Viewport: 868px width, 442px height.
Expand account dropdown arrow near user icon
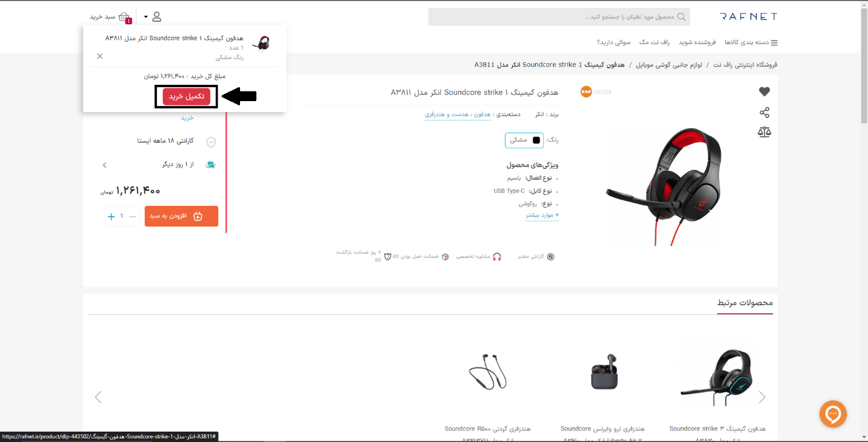(146, 17)
